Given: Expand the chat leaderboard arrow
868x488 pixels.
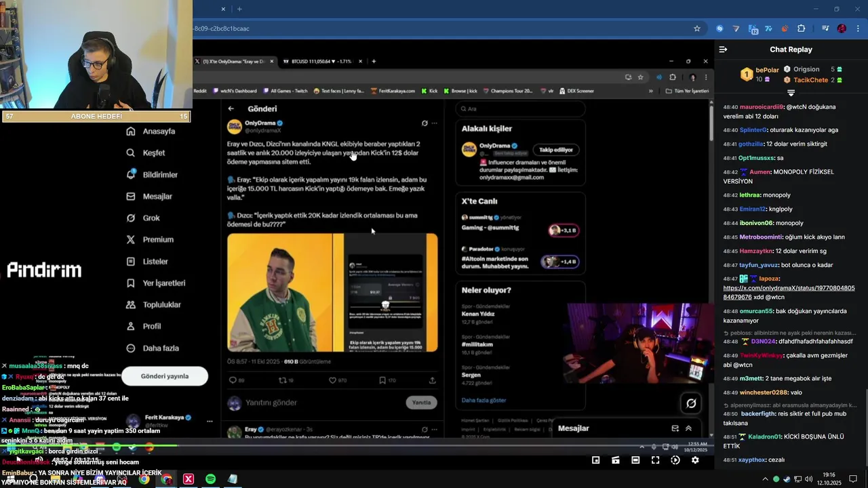Looking at the screenshot, I should pyautogui.click(x=791, y=92).
